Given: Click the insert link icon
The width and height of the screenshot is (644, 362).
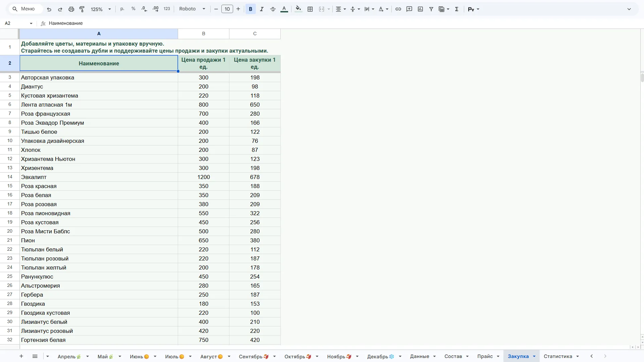Looking at the screenshot, I should [x=398, y=9].
